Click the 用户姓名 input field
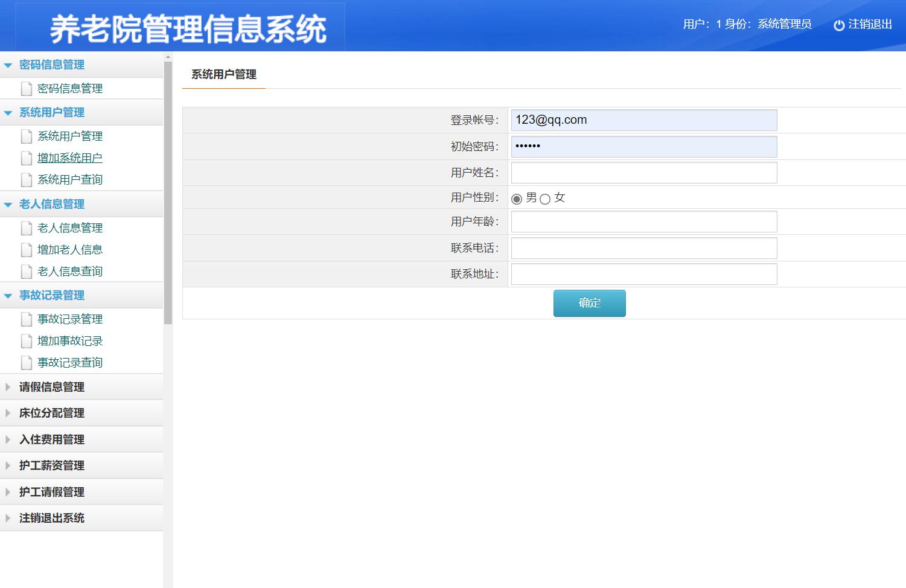Image resolution: width=906 pixels, height=588 pixels. (643, 173)
